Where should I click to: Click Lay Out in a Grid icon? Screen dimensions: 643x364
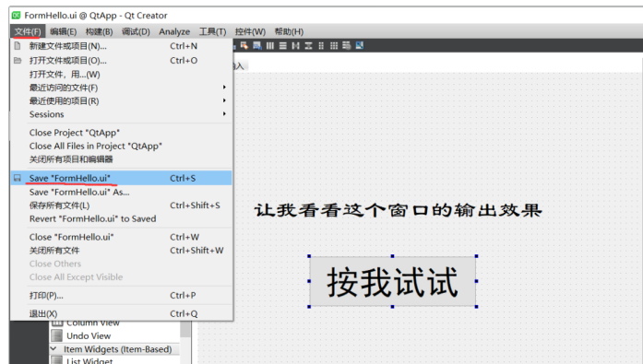click(x=334, y=45)
